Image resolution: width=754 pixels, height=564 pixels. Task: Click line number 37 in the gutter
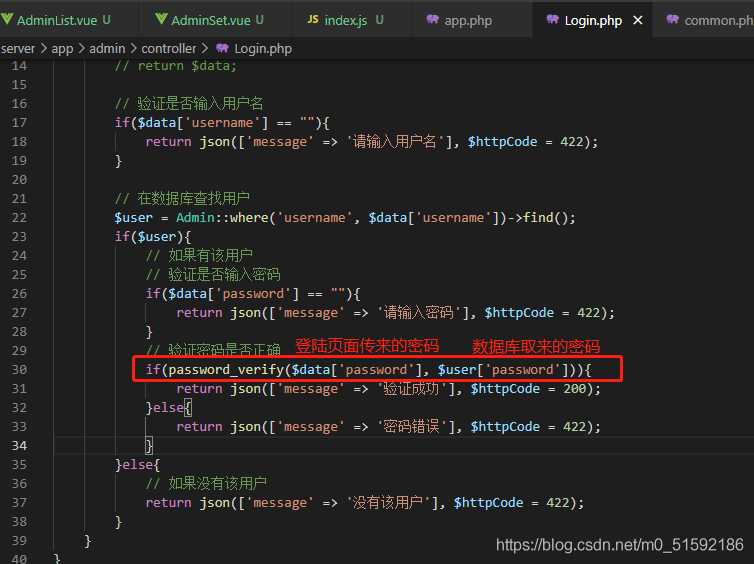pyautogui.click(x=19, y=502)
